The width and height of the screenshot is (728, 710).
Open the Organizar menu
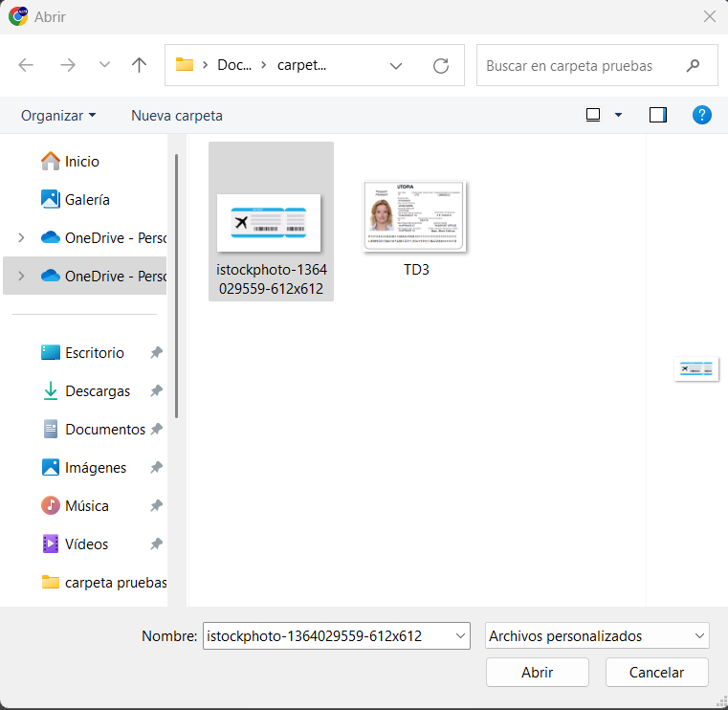(58, 115)
